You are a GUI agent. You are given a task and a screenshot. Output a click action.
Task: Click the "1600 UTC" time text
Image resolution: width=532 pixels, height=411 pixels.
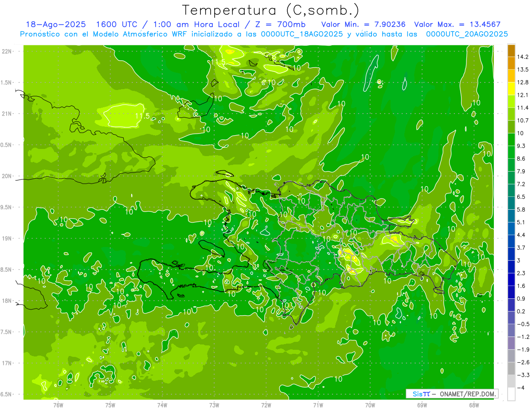pos(117,24)
